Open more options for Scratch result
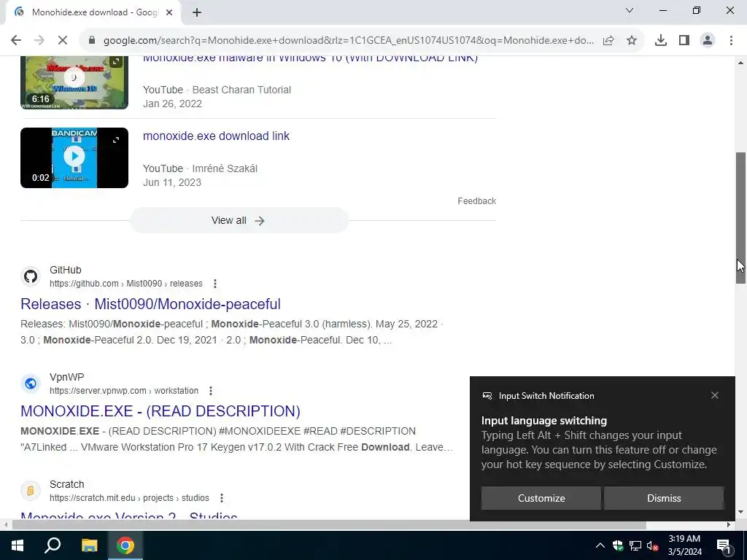Image resolution: width=747 pixels, height=560 pixels. click(222, 498)
